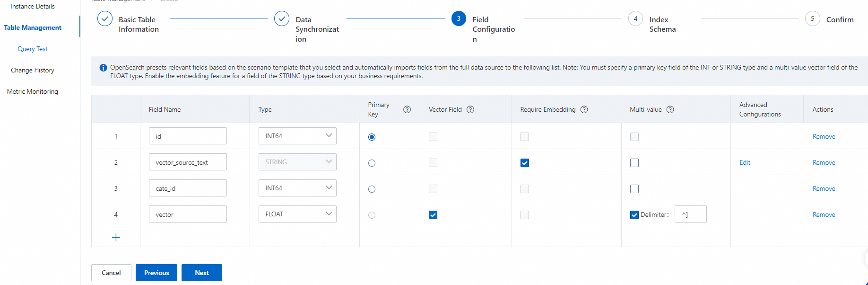Click the Require Embedding help icon
Screen dimensions: 868x285
[584, 109]
